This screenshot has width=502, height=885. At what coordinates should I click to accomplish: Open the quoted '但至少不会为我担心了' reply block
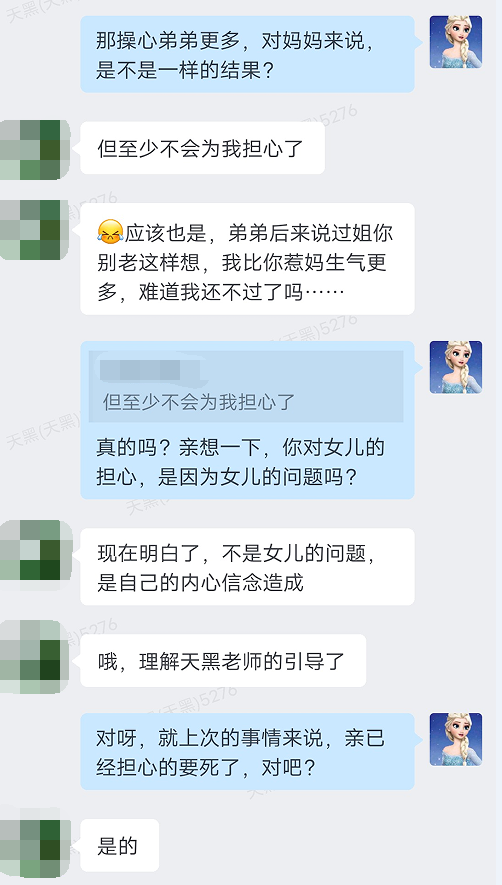pyautogui.click(x=246, y=387)
